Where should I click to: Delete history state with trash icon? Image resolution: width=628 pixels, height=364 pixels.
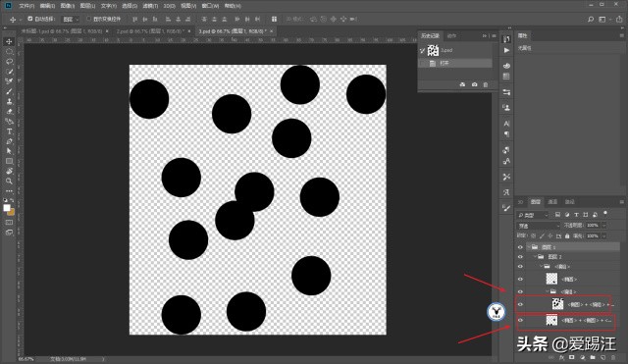point(486,84)
